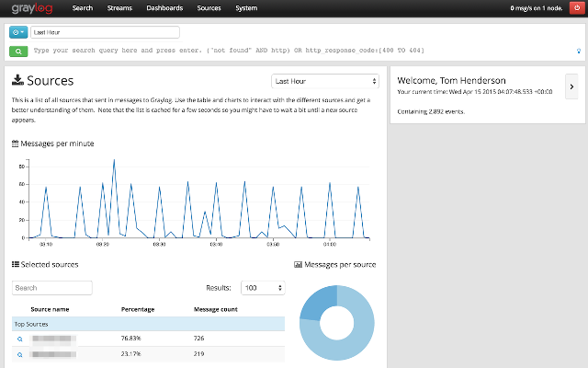This screenshot has height=368, width=588.
Task: Sort by the Message count column header
Action: (x=216, y=309)
